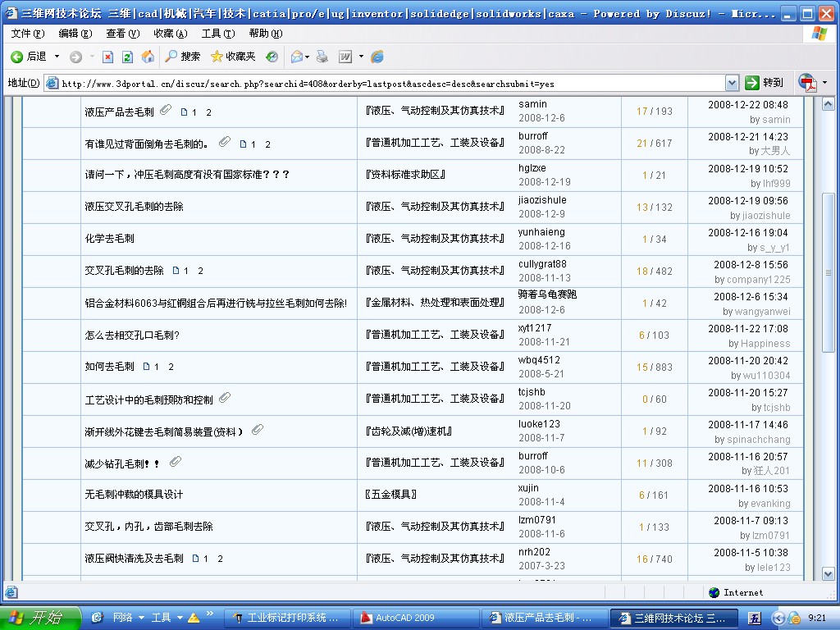Click the IE Back arrow icon
Screen dimensions: 840x630
[x=17, y=57]
